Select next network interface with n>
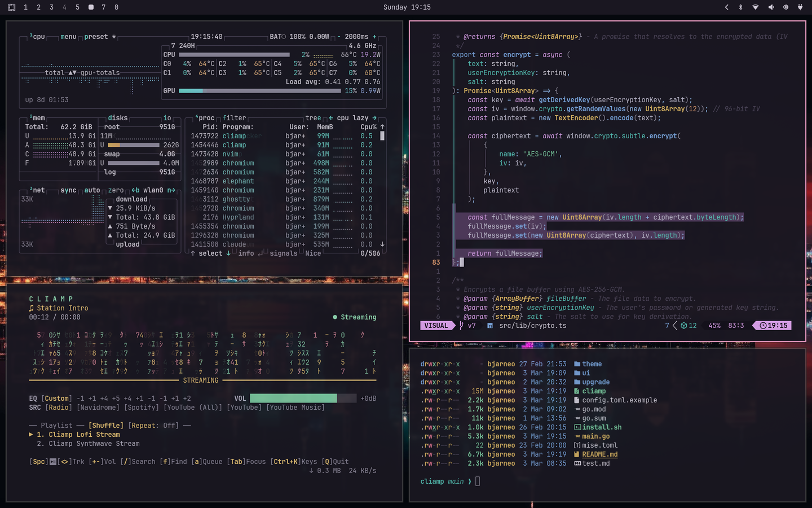812x508 pixels. click(171, 190)
